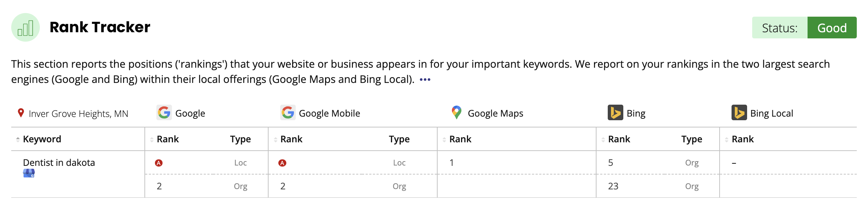Expand description with the three dots
The width and height of the screenshot is (868, 218).
(425, 80)
